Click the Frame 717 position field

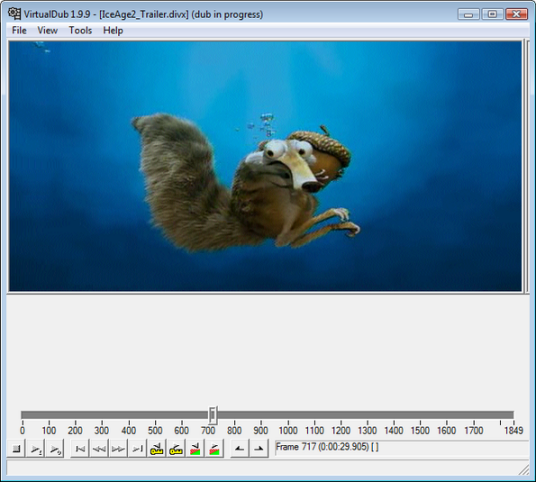(402, 447)
